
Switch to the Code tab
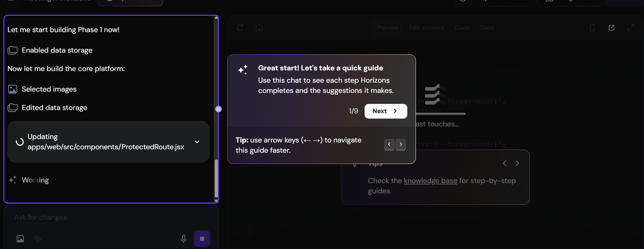click(462, 28)
